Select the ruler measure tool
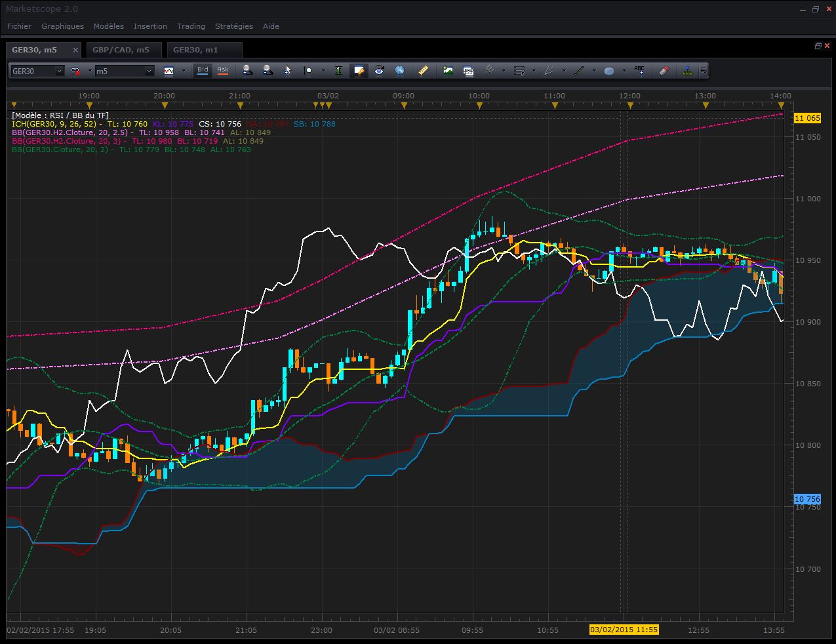836x644 pixels. [x=424, y=70]
